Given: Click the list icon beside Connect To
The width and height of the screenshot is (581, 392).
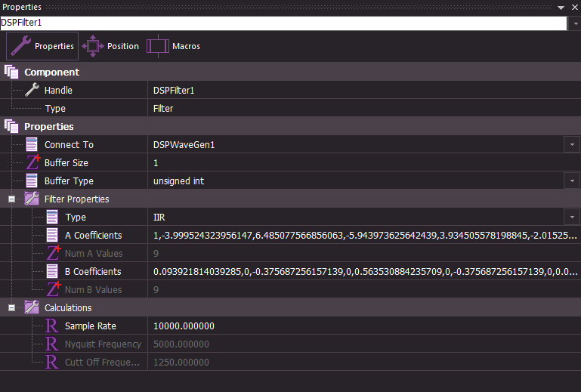Looking at the screenshot, I should 32,144.
